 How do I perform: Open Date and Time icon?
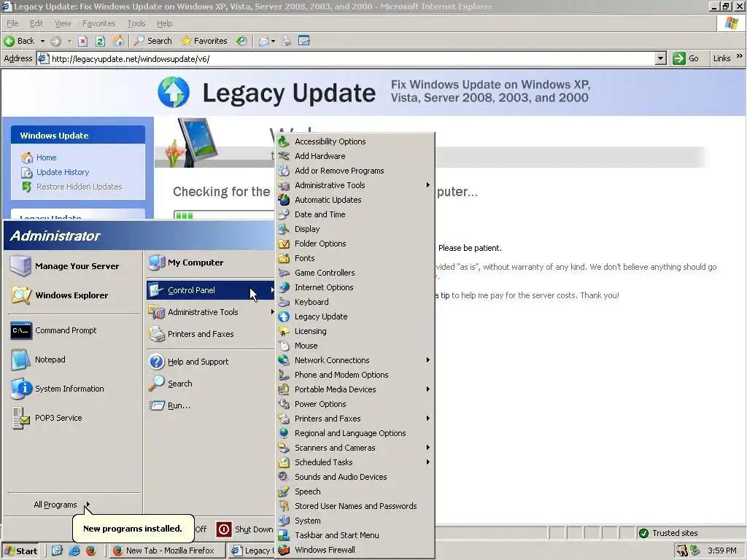(284, 214)
